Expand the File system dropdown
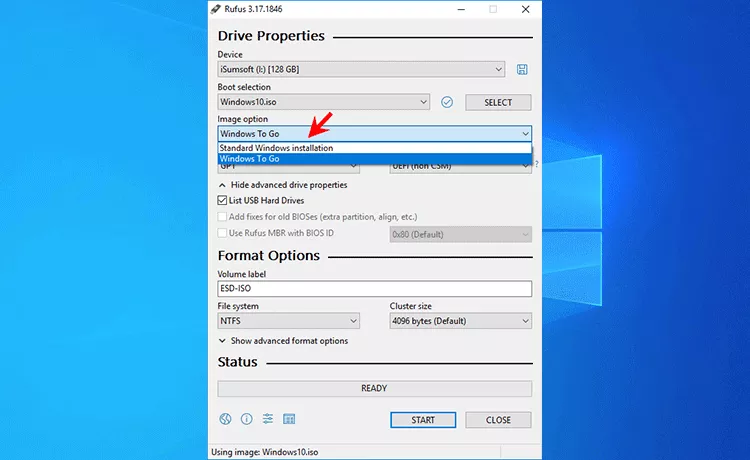 [288, 321]
